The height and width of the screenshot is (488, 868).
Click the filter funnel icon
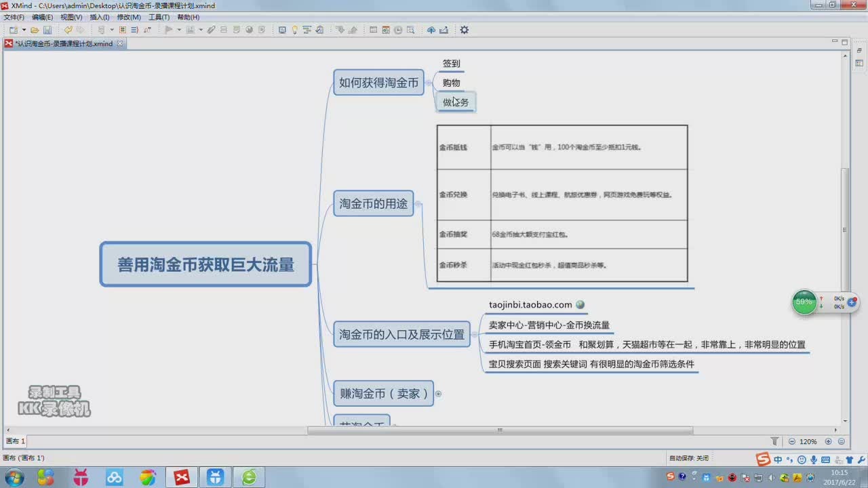coord(775,441)
